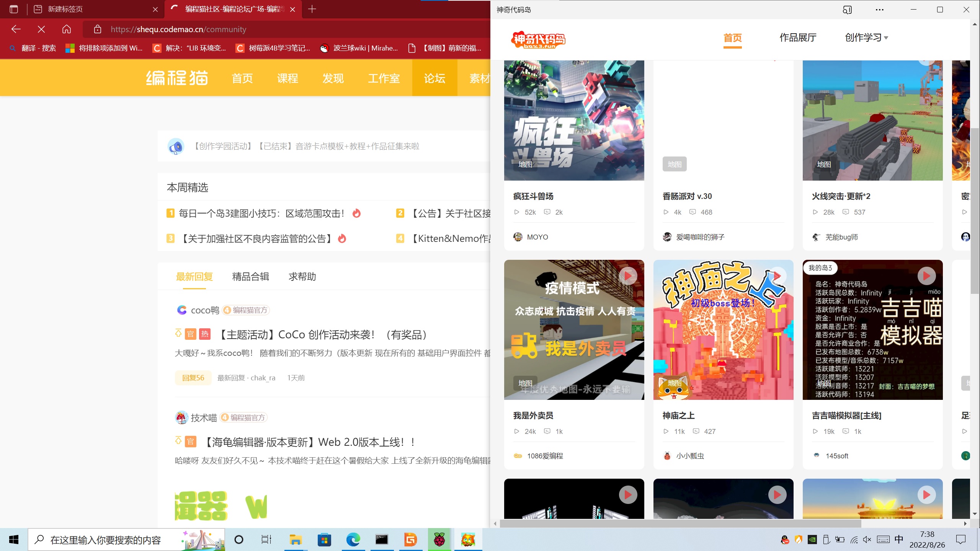Screen dimensions: 980x551
Task: Open the 【制图】萌新的福... bookmark
Action: (444, 48)
